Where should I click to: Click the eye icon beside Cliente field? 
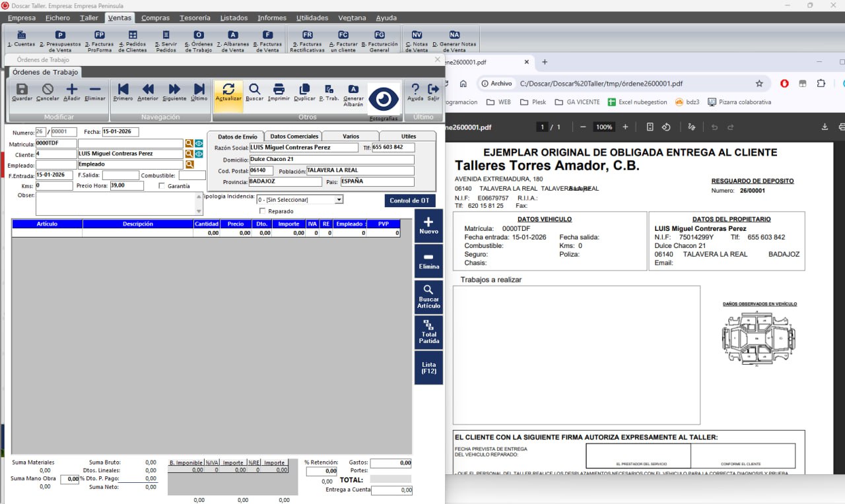pos(199,154)
